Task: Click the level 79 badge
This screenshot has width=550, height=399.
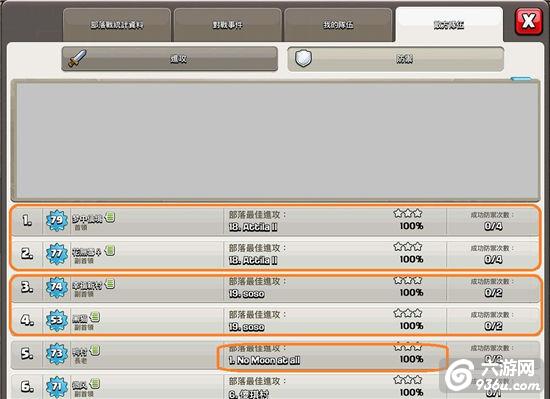Action: pos(57,221)
